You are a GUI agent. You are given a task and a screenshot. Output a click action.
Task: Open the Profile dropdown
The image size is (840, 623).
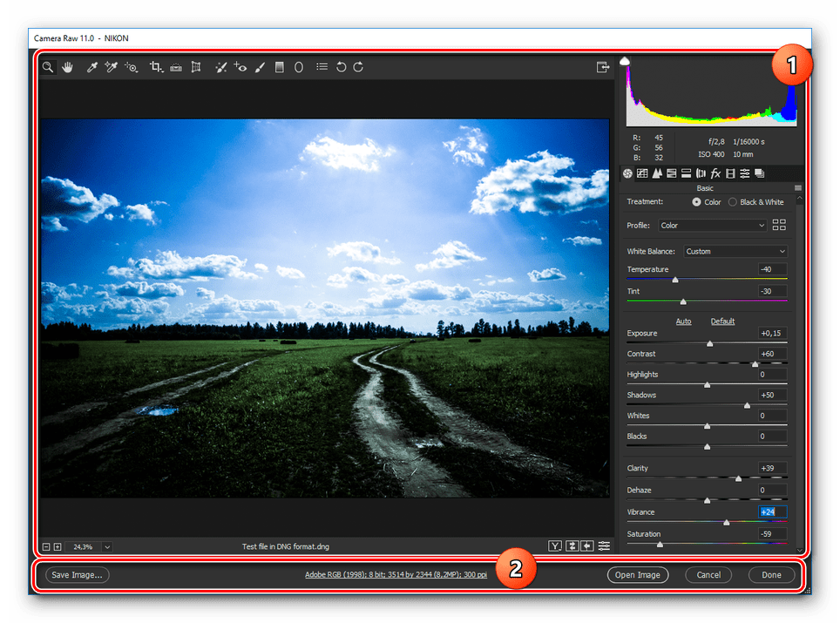coord(711,225)
